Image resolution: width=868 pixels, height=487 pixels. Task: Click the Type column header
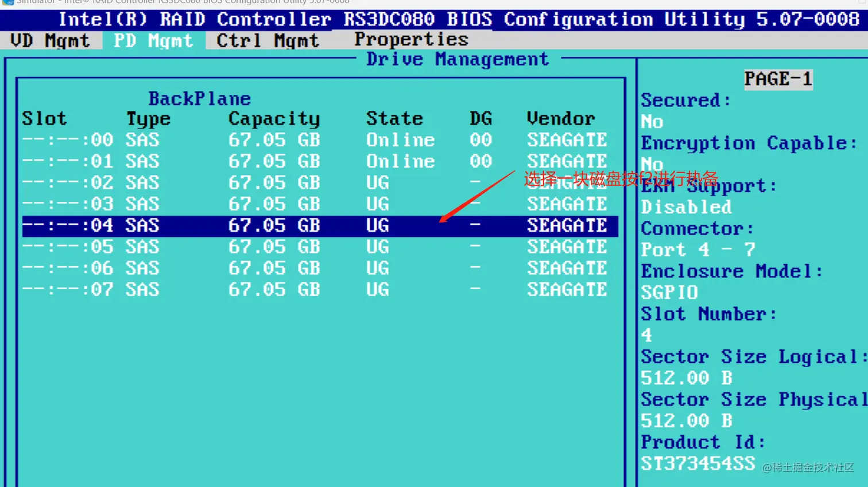click(x=148, y=119)
